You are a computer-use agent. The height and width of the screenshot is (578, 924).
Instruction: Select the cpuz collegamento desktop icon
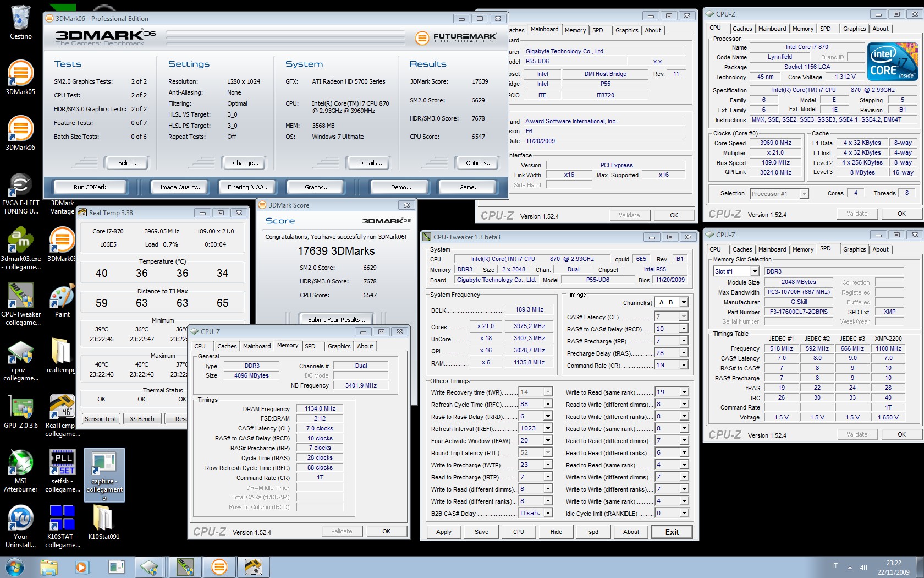(20, 360)
